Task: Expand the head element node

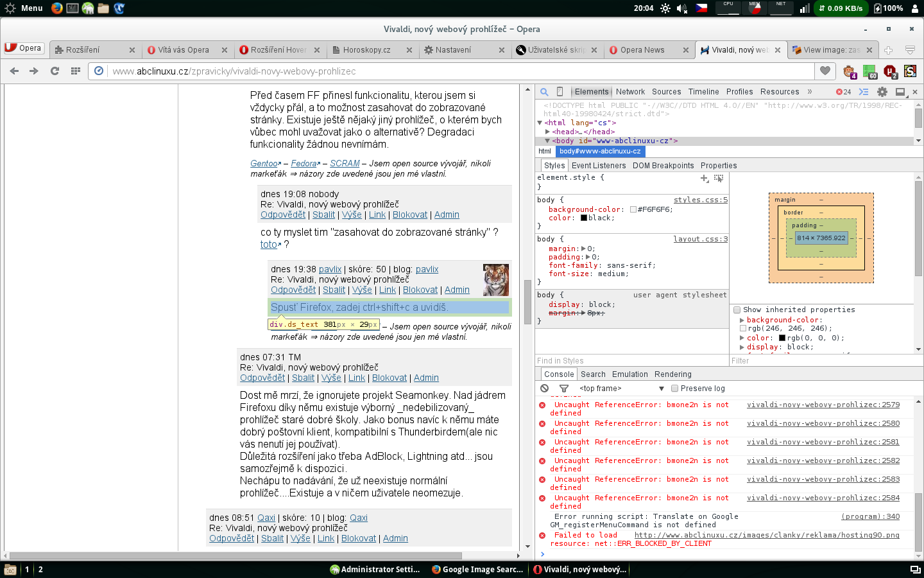Action: [547, 132]
